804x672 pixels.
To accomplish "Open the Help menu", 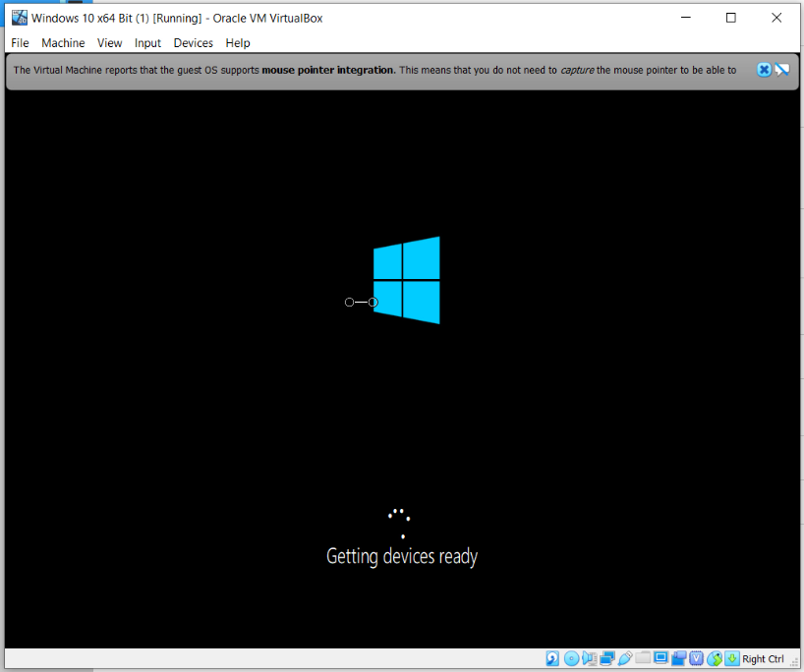I will 238,43.
